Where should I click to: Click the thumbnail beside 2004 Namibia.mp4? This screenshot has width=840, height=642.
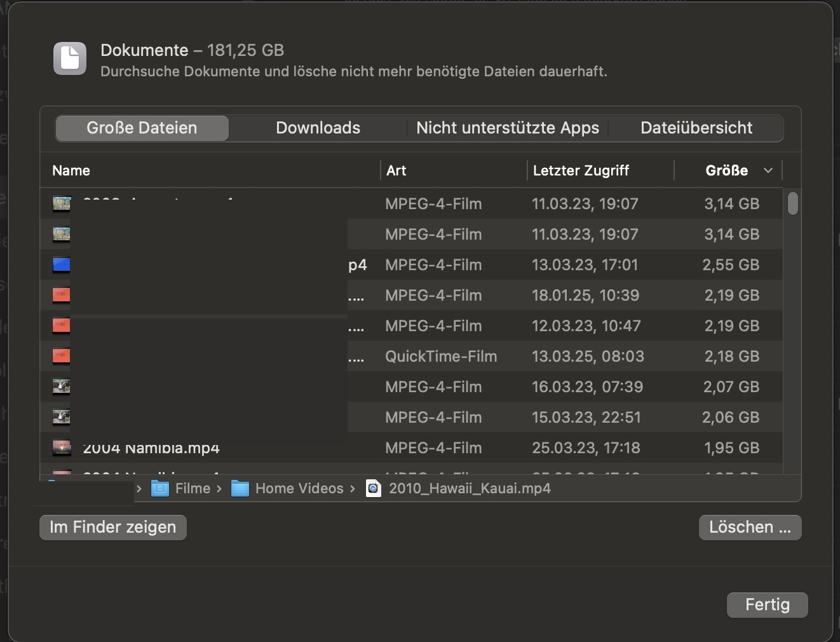[62, 447]
